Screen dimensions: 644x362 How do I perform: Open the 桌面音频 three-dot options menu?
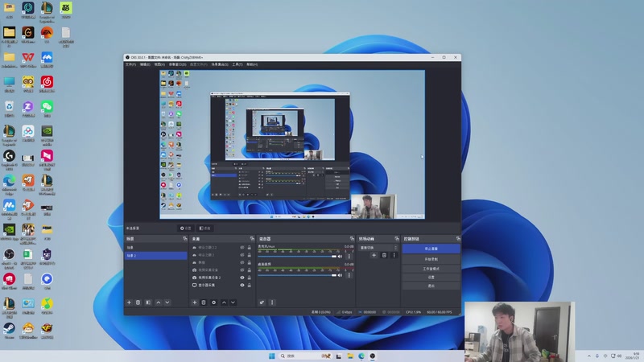349,275
